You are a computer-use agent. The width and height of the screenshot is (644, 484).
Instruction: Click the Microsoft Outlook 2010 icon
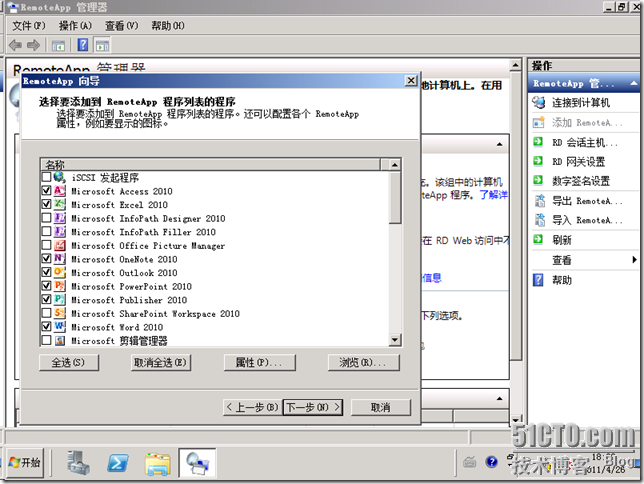tap(60, 272)
